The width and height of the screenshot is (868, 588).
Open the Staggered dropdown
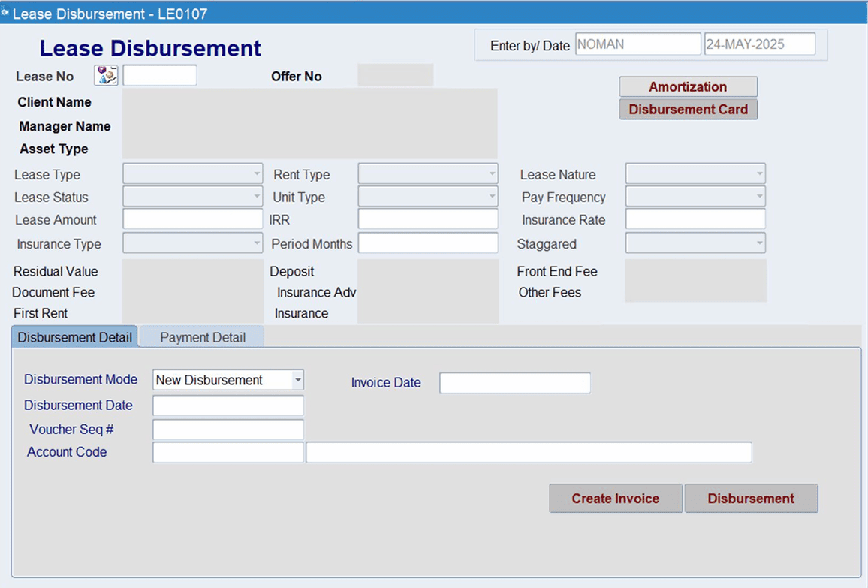click(758, 243)
